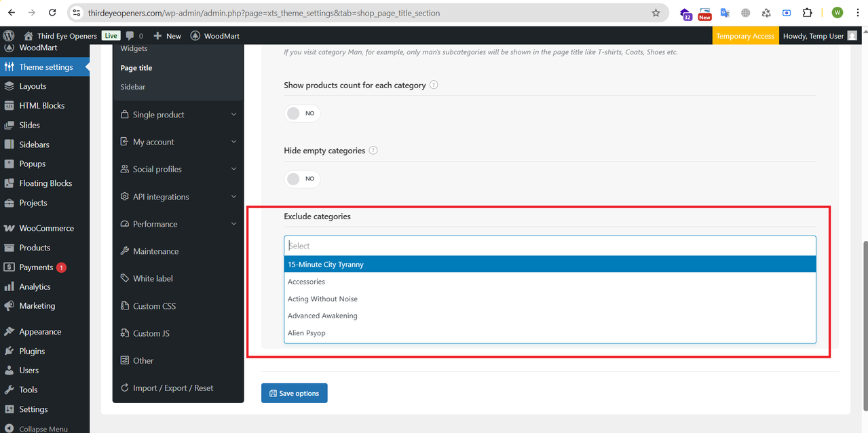Click help icon beside Show products count
The width and height of the screenshot is (868, 433).
434,85
